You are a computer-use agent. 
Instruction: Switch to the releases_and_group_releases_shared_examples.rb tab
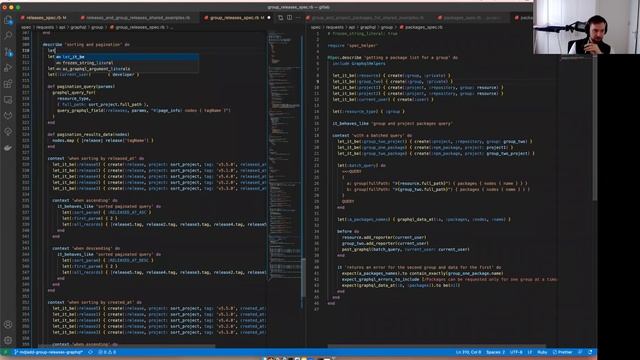coord(135,18)
